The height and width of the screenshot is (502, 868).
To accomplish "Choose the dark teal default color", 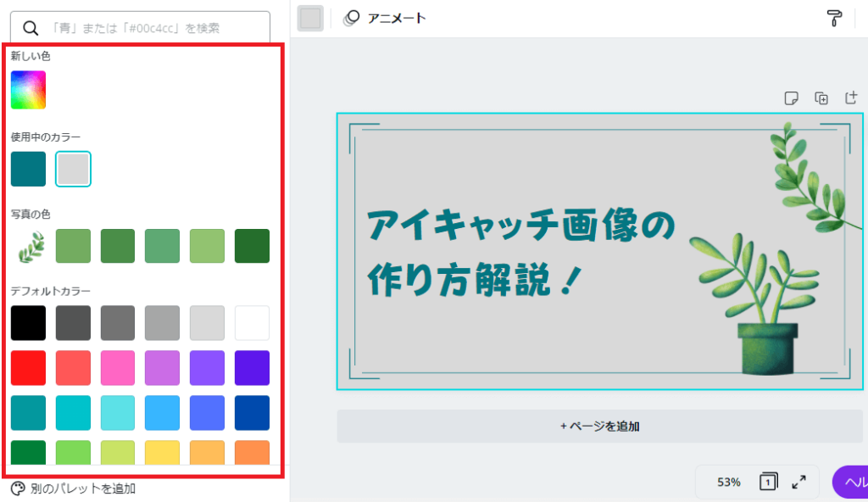I will coord(28,413).
